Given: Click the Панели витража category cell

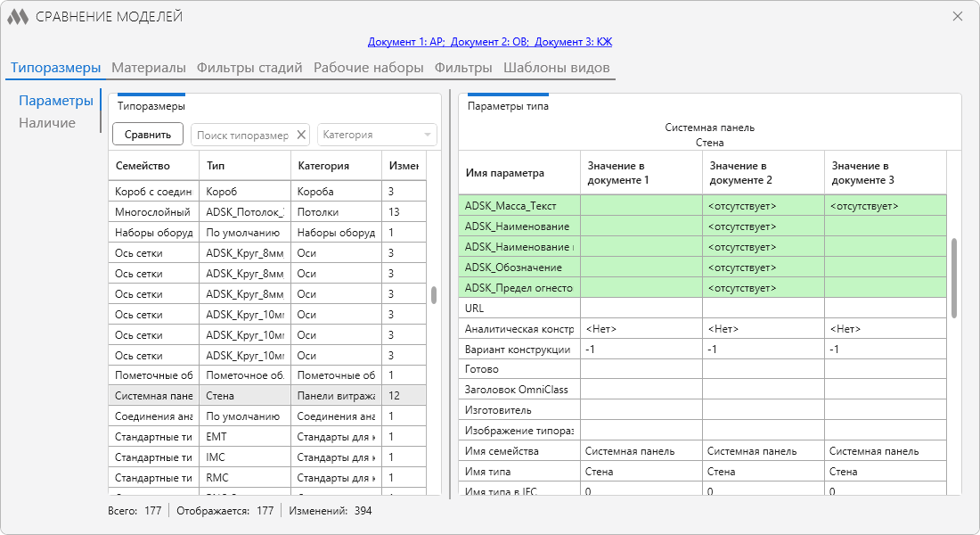Looking at the screenshot, I should point(336,396).
